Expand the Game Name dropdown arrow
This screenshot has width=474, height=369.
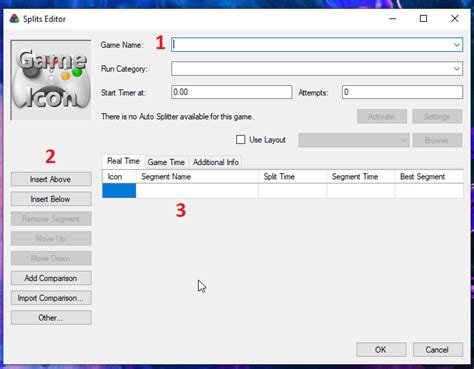[x=456, y=45]
